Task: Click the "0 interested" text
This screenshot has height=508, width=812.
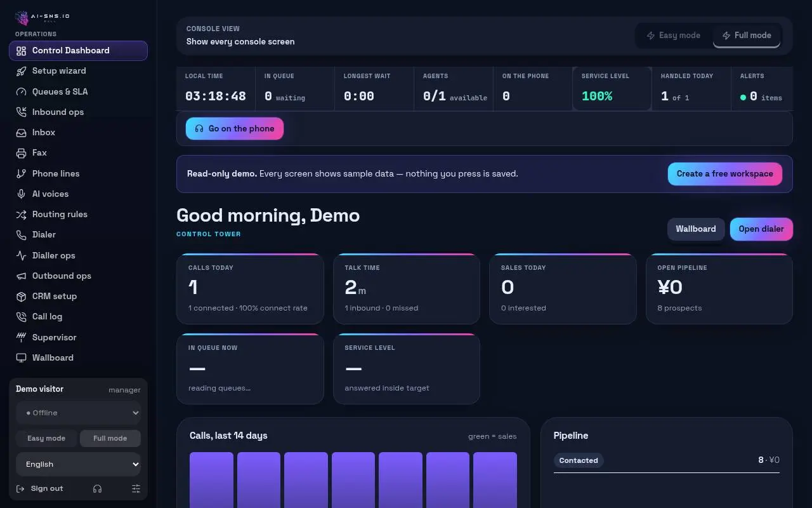Action: click(x=523, y=308)
